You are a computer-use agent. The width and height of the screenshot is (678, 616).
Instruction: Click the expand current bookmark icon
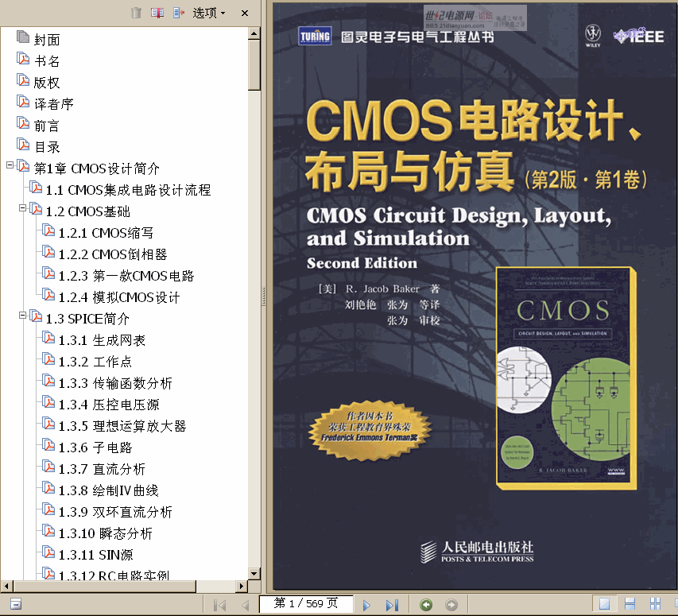pos(179,13)
